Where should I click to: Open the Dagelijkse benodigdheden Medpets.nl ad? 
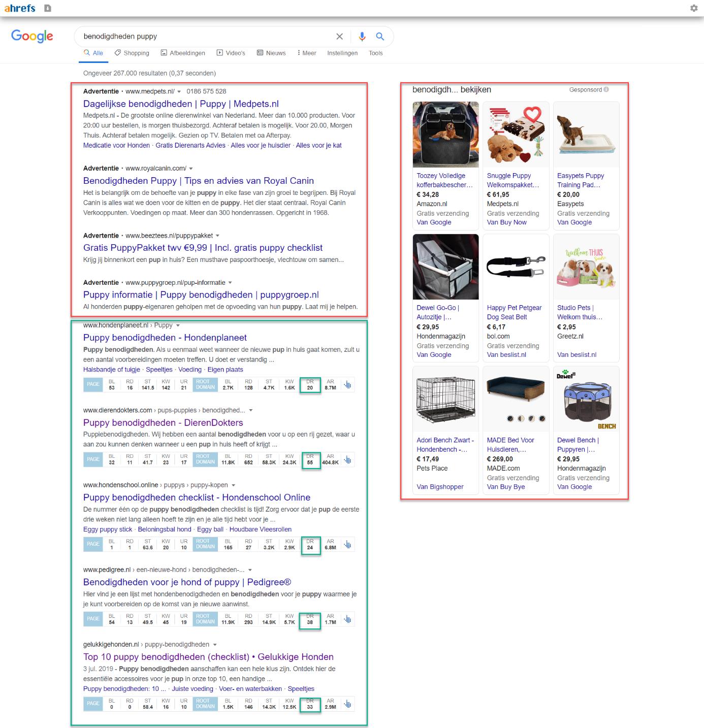(181, 104)
